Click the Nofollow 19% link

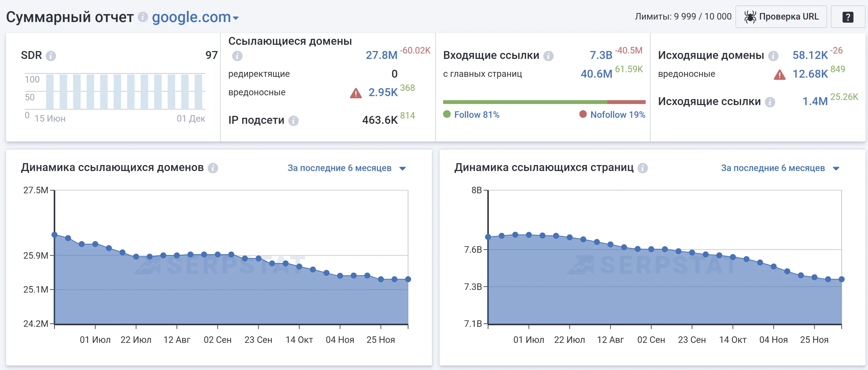(618, 115)
